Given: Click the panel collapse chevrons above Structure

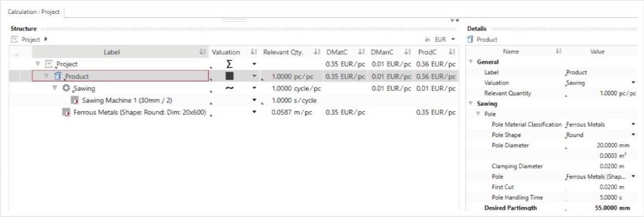Looking at the screenshot, I should (x=455, y=20).
